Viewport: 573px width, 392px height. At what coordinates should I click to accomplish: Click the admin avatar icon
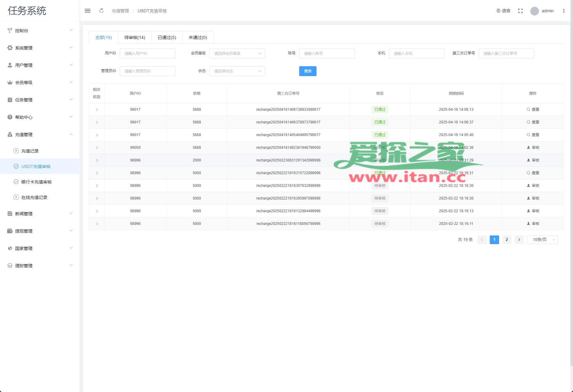(534, 11)
